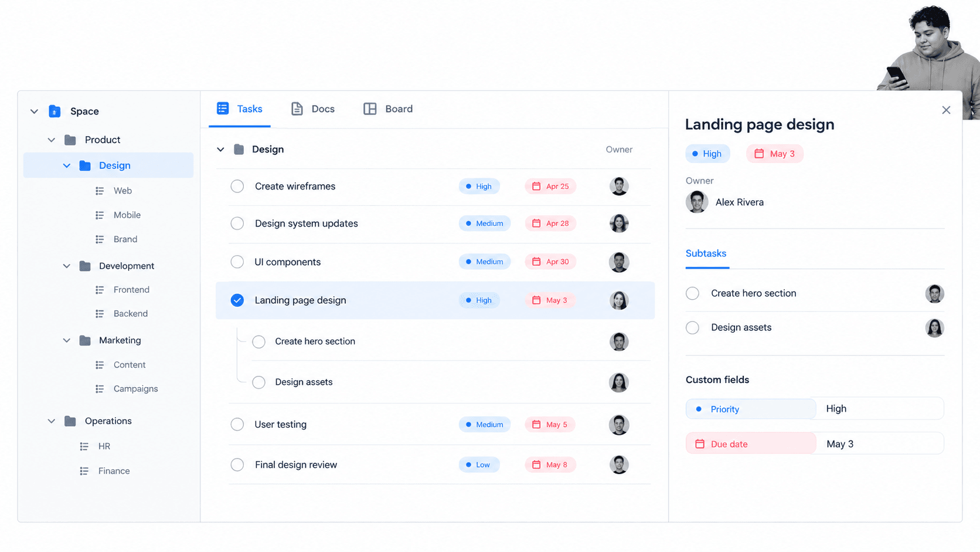Viewport: 980px width, 552px height.
Task: Click Alex Rivera's avatar in detail panel
Action: (x=697, y=202)
